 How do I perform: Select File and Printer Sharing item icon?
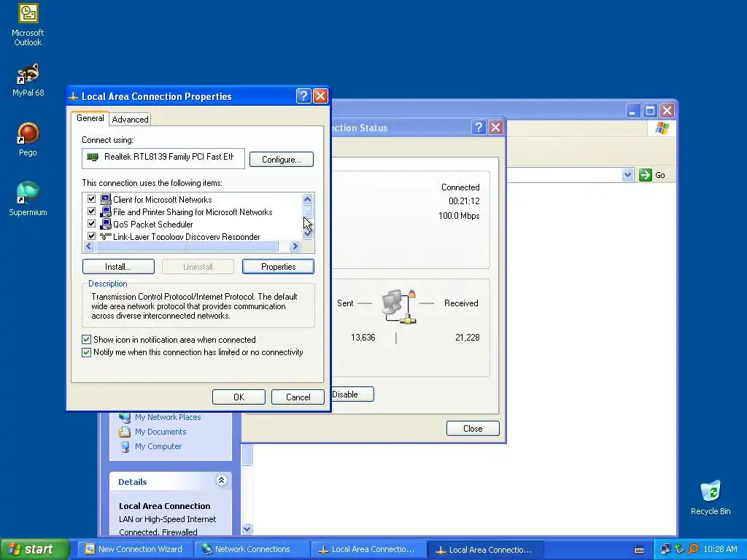tap(106, 211)
